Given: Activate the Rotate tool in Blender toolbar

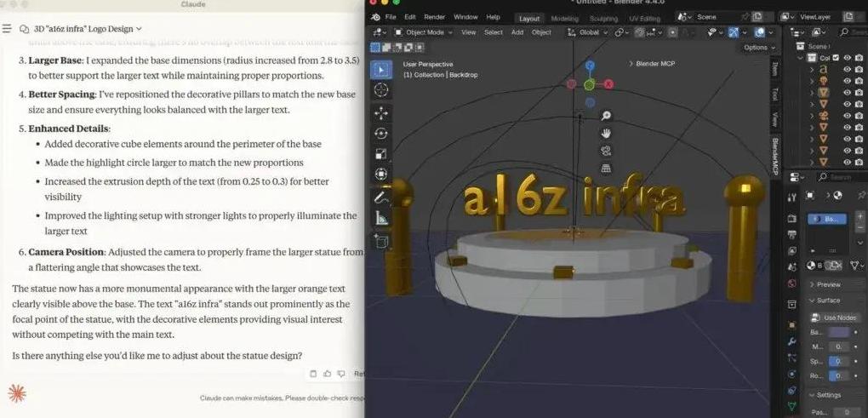Looking at the screenshot, I should pyautogui.click(x=381, y=134).
